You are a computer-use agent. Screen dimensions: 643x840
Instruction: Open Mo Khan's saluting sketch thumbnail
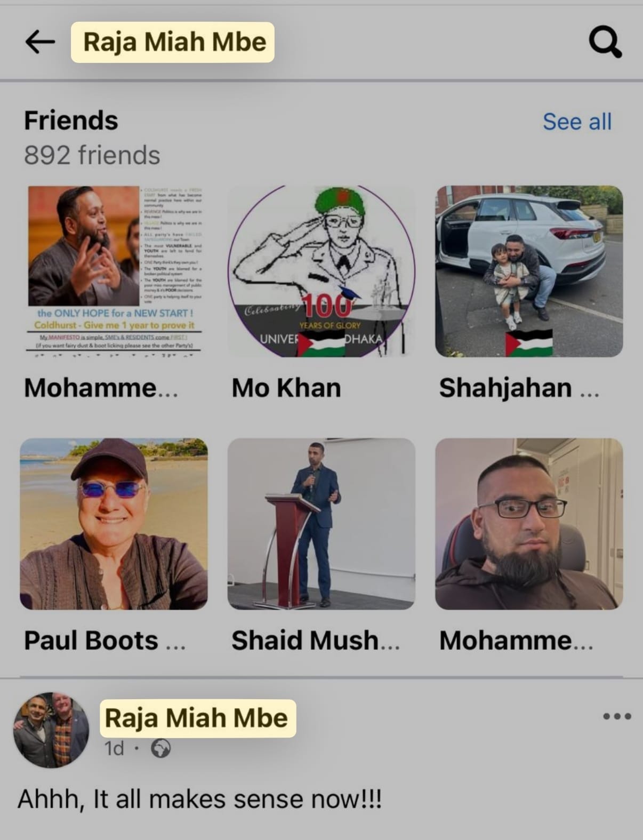(x=321, y=271)
